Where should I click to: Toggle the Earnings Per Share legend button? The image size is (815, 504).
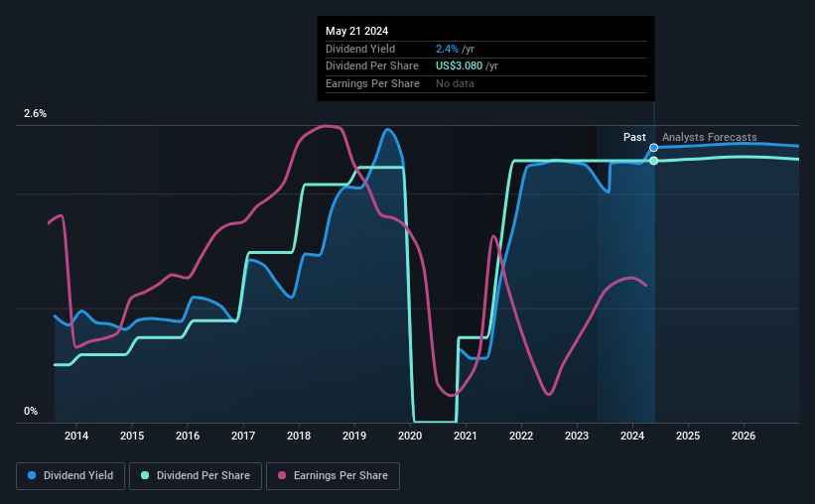[333, 476]
